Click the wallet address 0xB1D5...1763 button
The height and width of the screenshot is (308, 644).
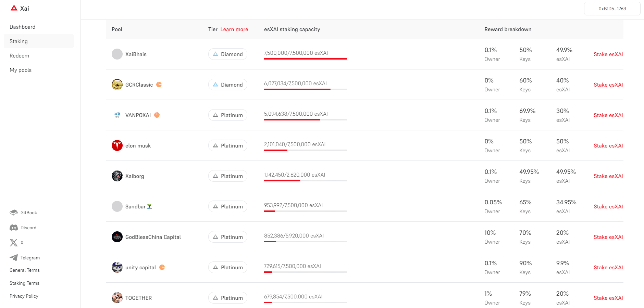pos(612,9)
